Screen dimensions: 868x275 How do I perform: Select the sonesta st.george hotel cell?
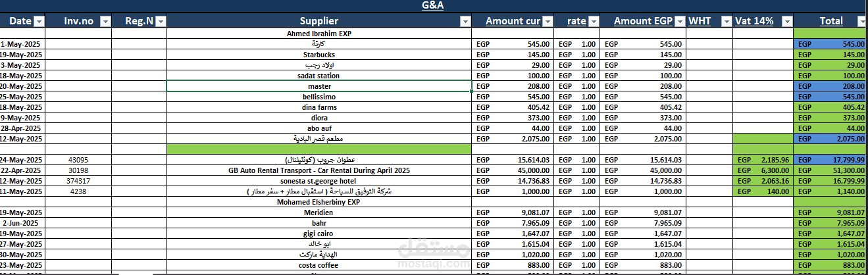click(319, 181)
